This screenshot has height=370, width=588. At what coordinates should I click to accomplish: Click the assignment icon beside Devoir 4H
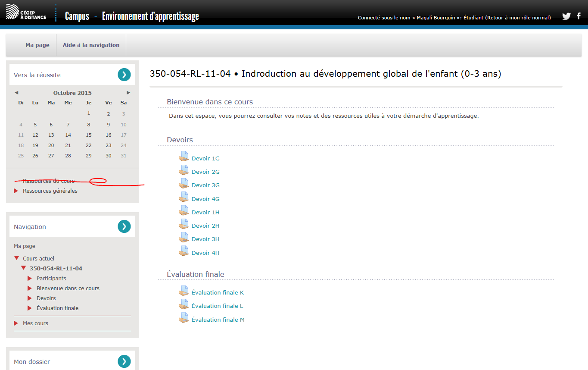184,252
